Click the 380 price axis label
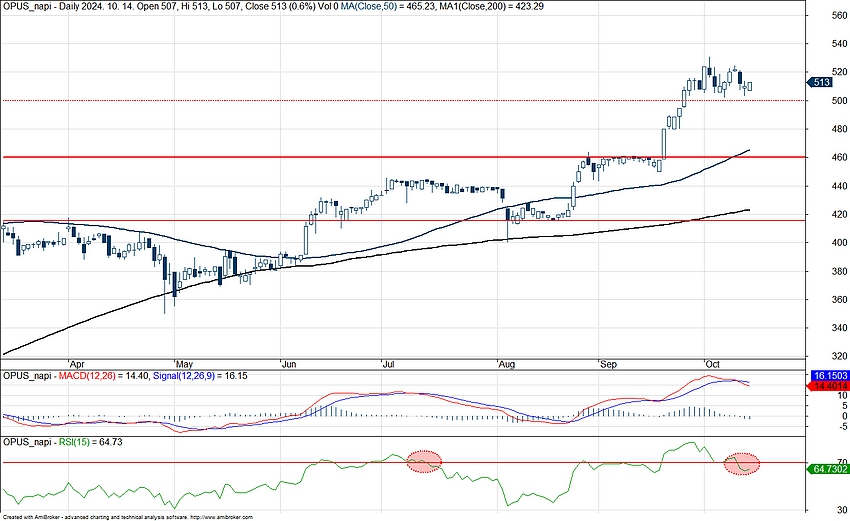 pyautogui.click(x=840, y=271)
